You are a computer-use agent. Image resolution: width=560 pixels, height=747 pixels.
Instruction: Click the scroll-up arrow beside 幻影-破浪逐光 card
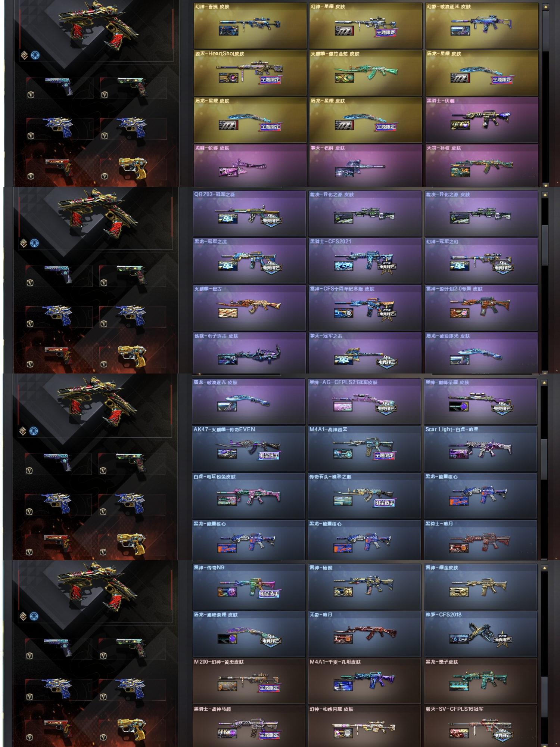(545, 7)
